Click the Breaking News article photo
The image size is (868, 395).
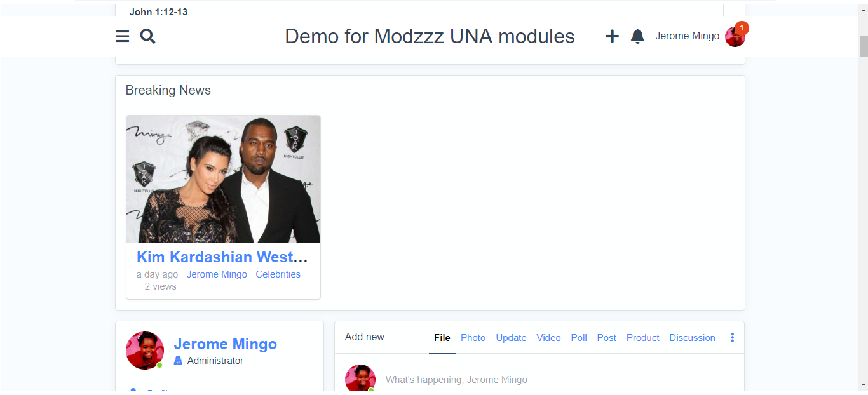coord(223,179)
